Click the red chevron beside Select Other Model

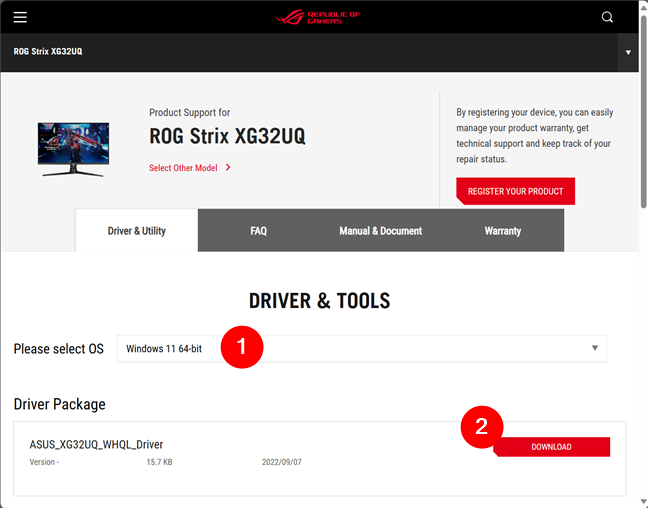pyautogui.click(x=228, y=168)
